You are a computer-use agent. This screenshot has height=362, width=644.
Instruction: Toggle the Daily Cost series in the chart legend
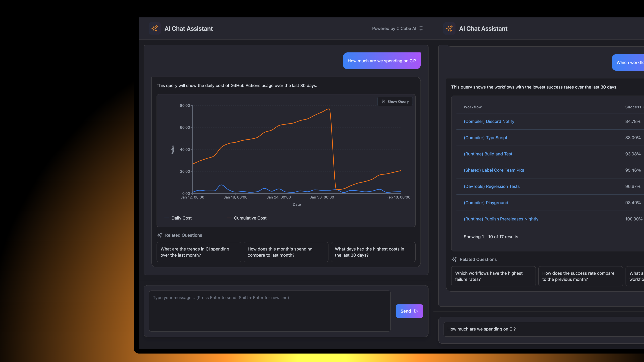pos(178,218)
